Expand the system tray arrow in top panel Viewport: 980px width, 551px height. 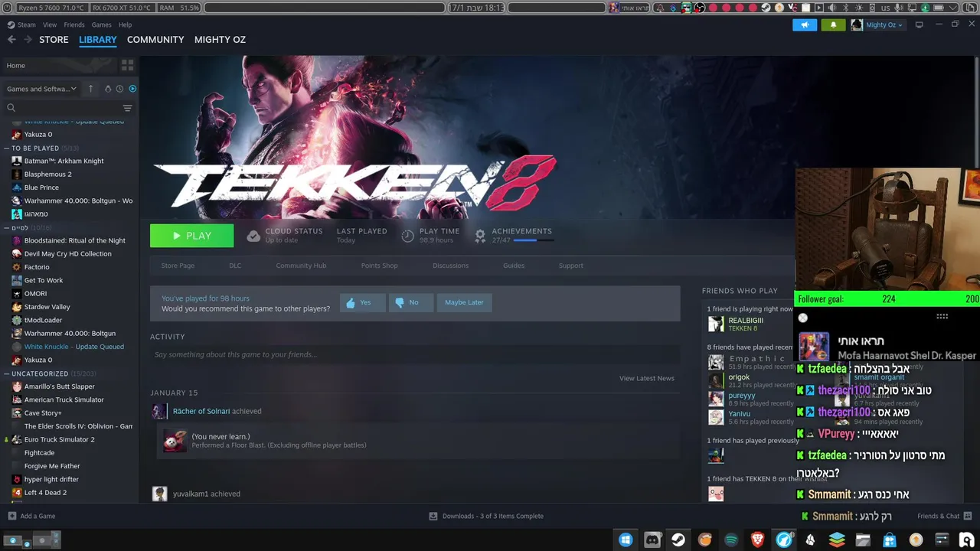[952, 8]
